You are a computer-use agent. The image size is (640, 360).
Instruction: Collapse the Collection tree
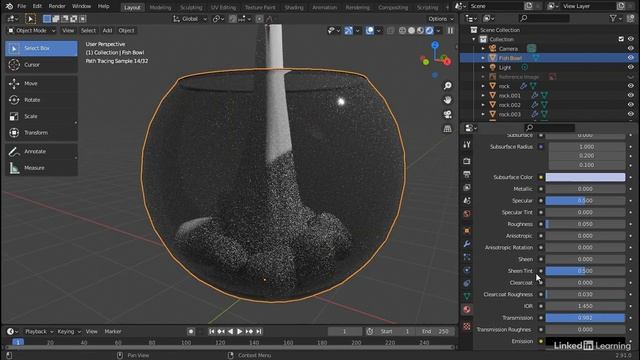pyautogui.click(x=474, y=39)
